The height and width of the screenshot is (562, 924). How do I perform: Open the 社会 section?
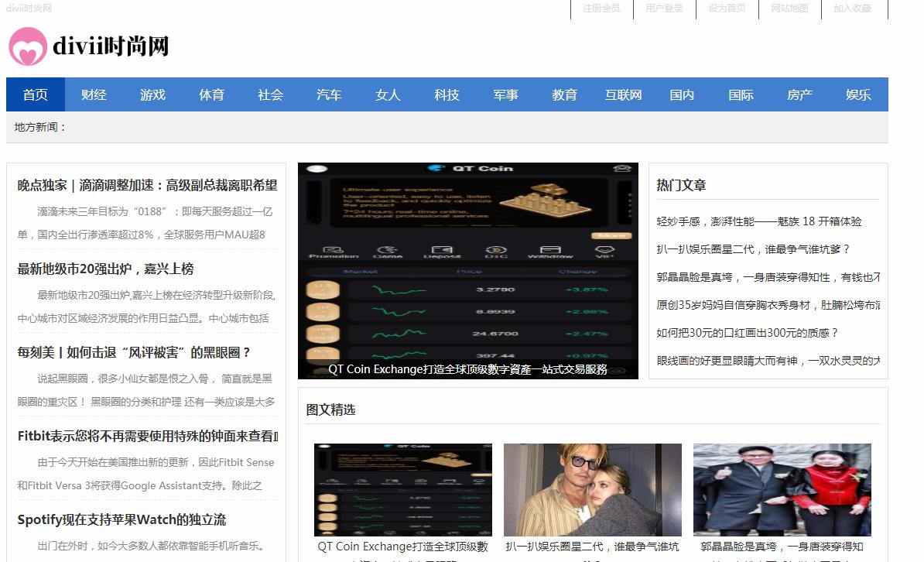pos(271,94)
